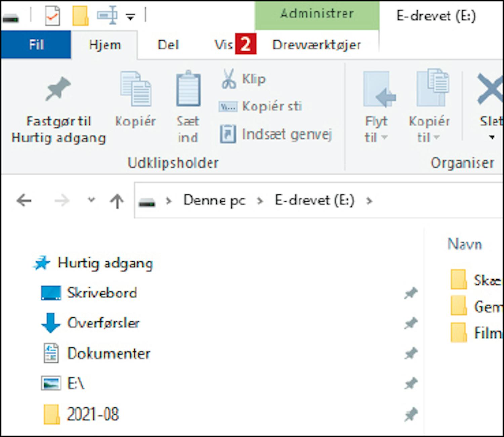The image size is (504, 437).
Task: Expand the recent locations chevron beside the forward arrow
Action: (91, 201)
